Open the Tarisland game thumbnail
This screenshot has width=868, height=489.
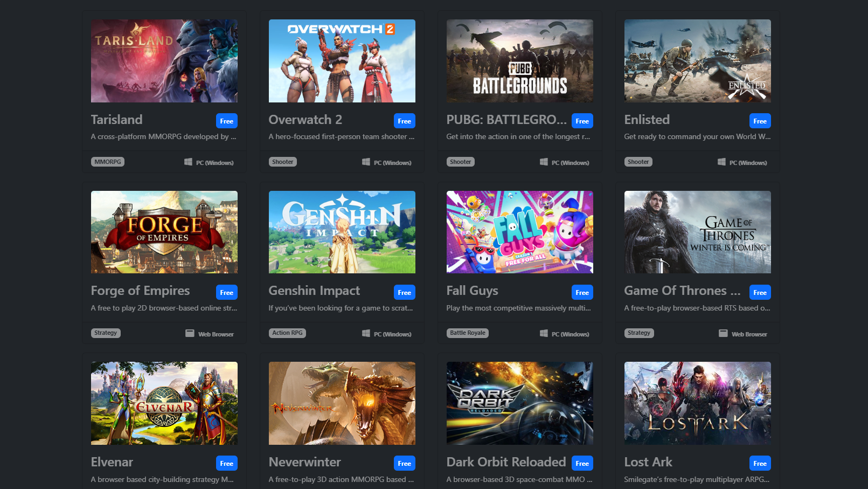(x=164, y=61)
